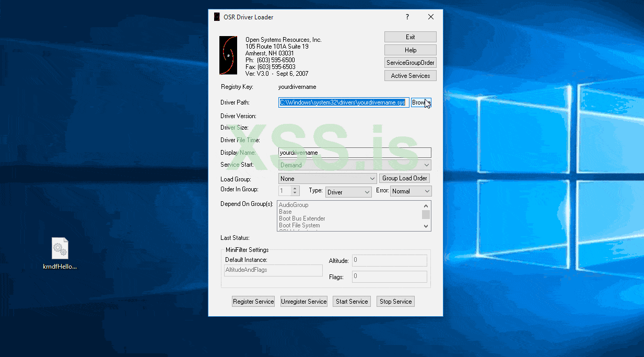Click the ServiceGroupOrder button

(411, 63)
